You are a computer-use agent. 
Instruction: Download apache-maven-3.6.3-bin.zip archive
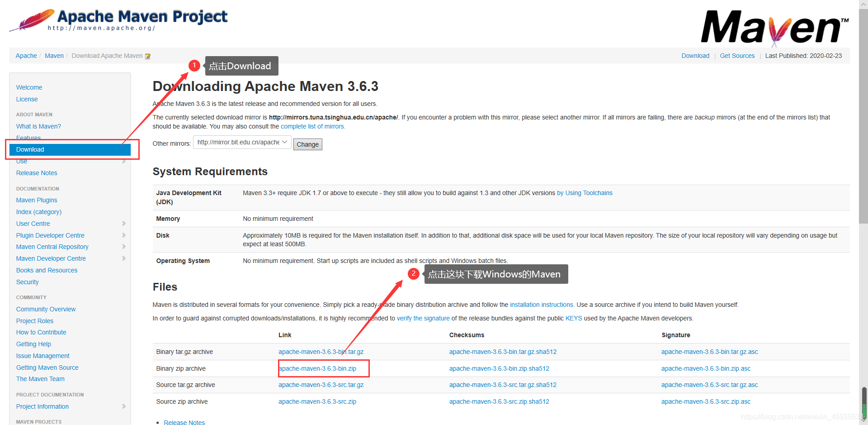coord(318,368)
